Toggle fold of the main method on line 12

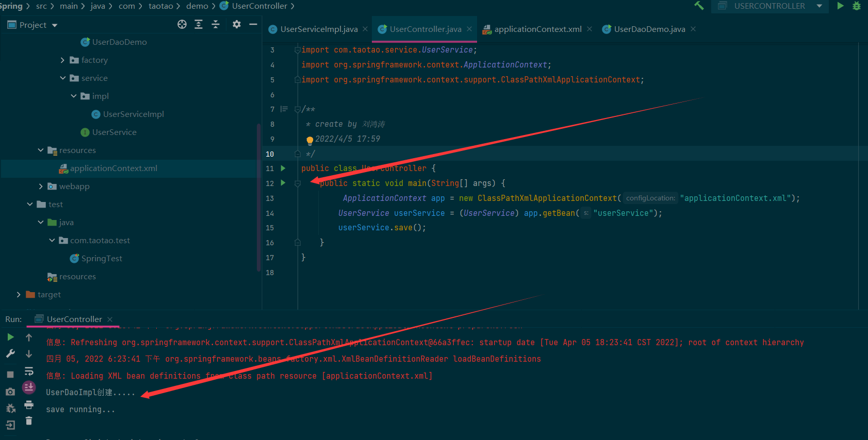point(298,183)
